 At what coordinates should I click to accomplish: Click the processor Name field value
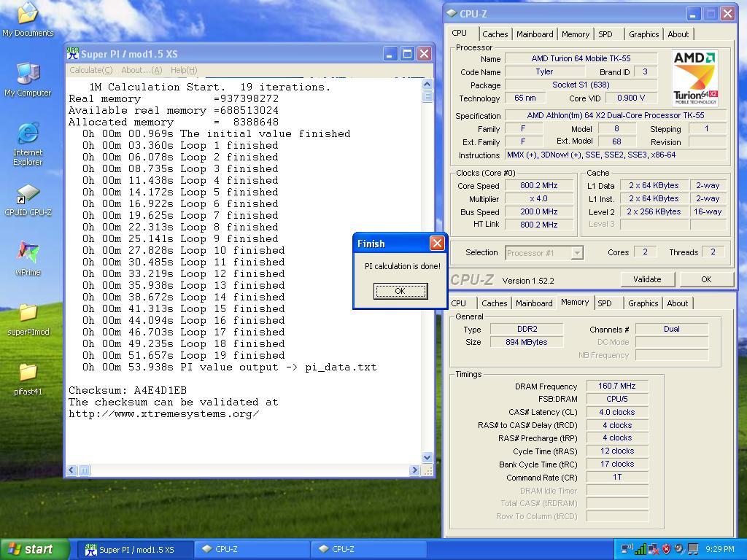(581, 58)
